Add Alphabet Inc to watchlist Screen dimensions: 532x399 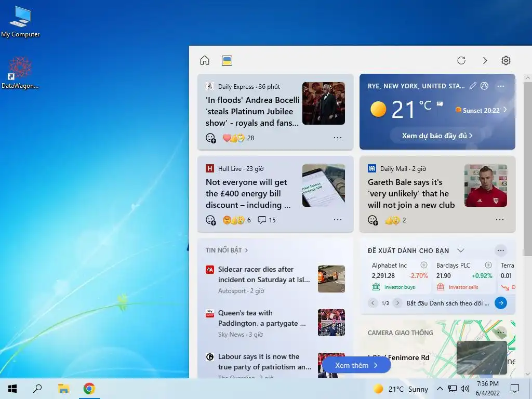pyautogui.click(x=424, y=265)
